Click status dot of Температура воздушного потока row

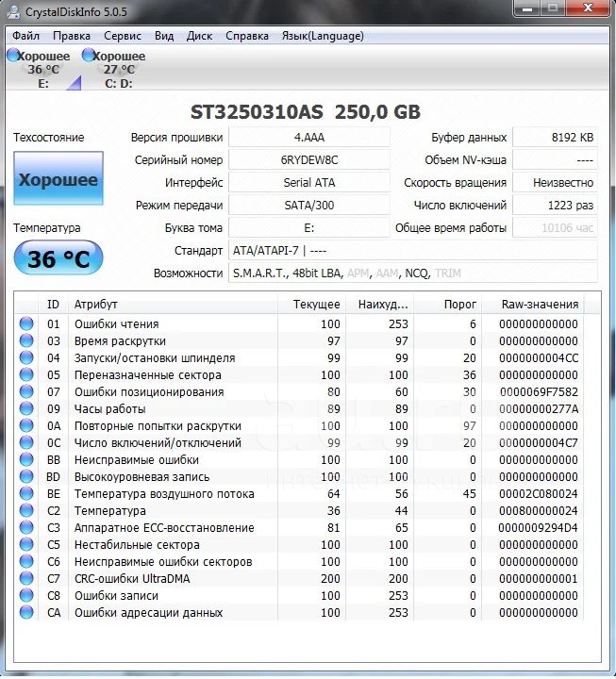click(26, 493)
